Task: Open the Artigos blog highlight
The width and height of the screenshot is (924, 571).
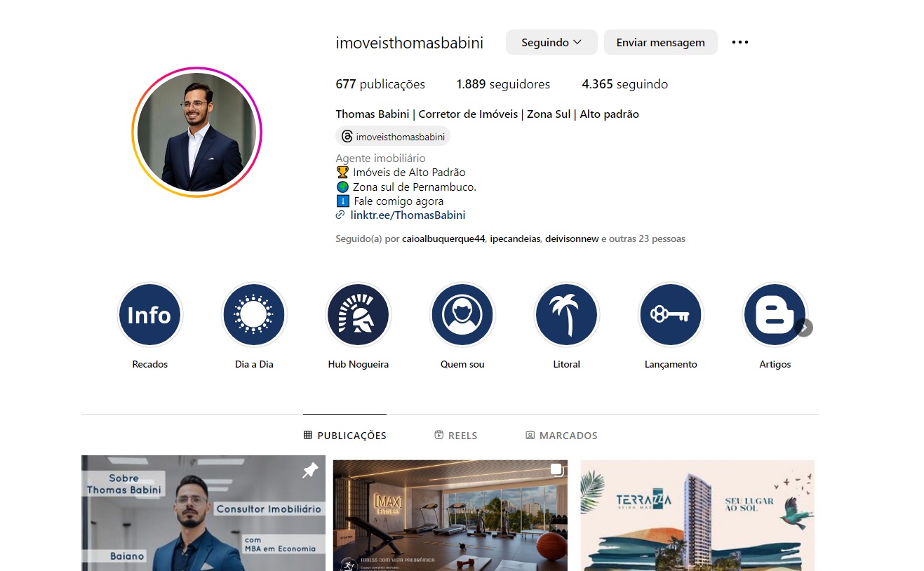Action: tap(775, 315)
